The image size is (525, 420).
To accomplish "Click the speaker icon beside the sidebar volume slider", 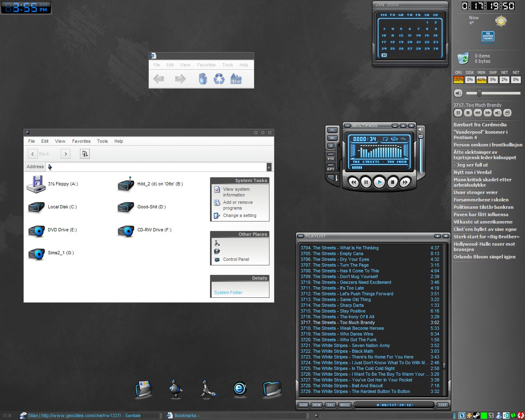I will (x=458, y=94).
